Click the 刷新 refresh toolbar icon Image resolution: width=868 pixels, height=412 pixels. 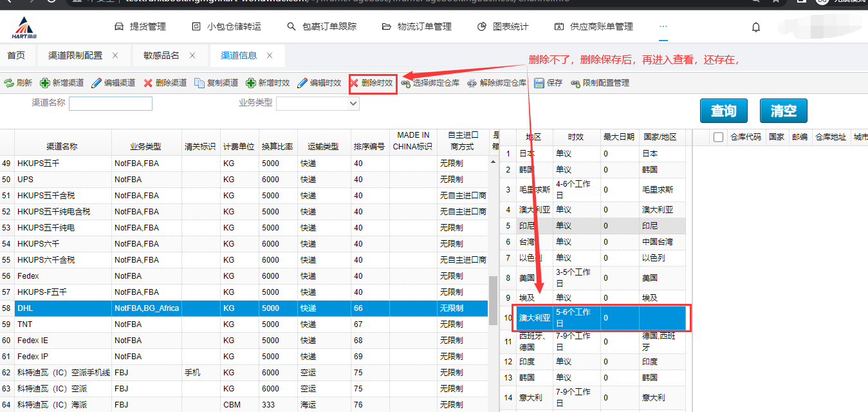(9, 83)
